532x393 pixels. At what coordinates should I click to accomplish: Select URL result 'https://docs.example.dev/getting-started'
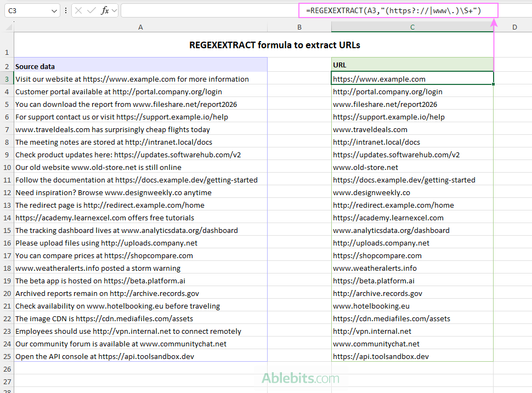click(412, 180)
